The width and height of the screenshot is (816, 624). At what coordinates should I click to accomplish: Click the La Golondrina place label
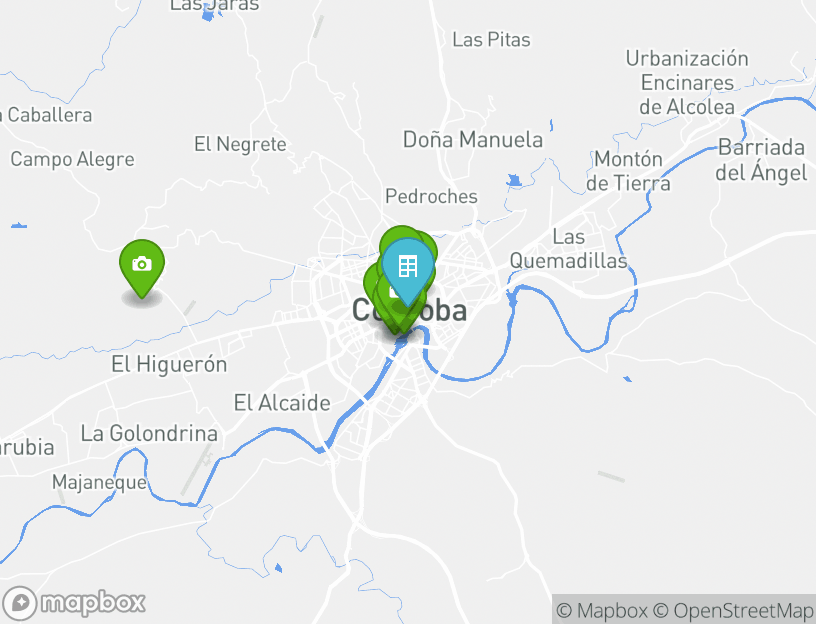tap(149, 434)
